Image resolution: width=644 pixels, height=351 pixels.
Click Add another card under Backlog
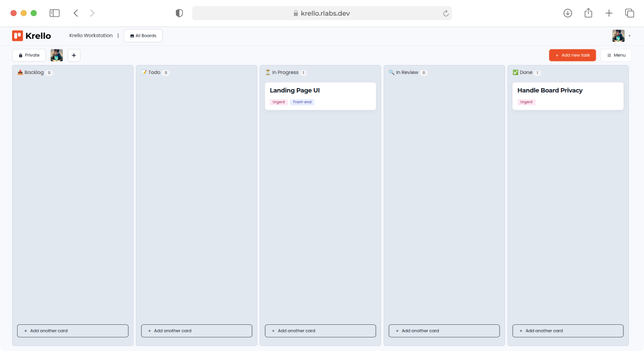point(72,330)
